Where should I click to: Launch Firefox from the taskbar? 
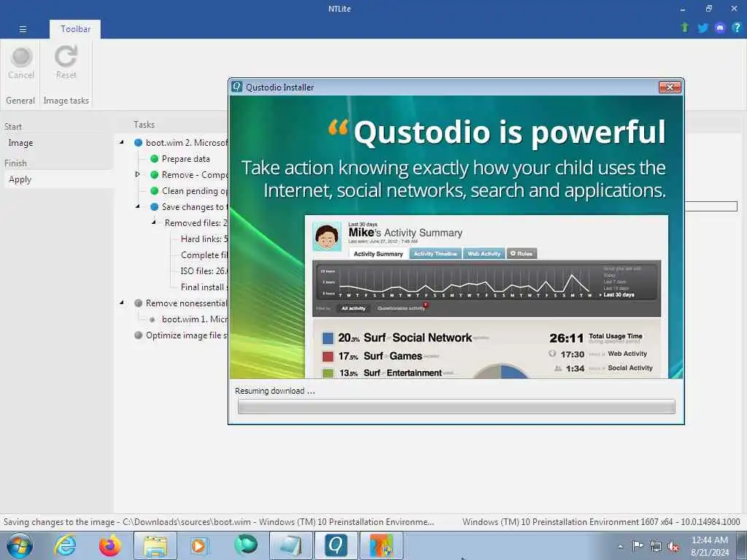109,545
